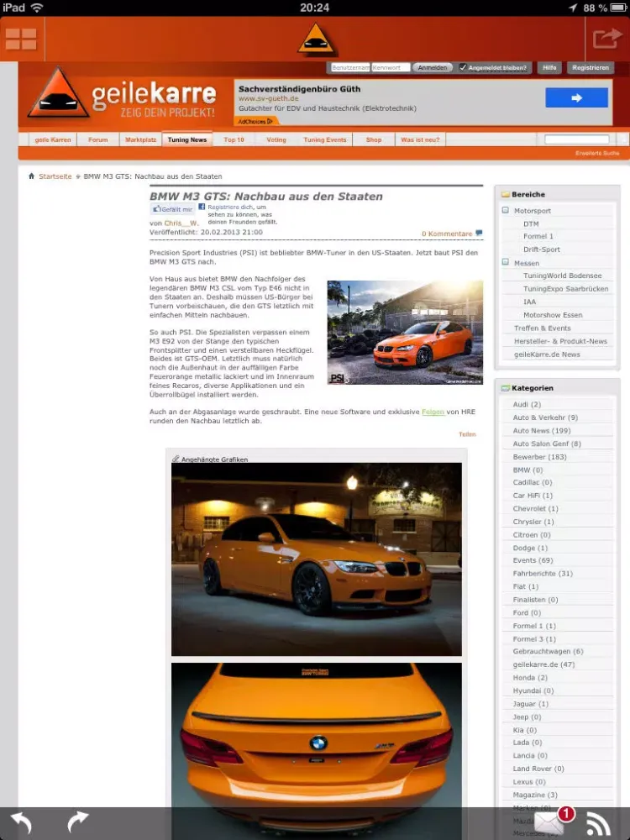Viewport: 630px width, 840px height.
Task: Click the AdChoices label
Action: point(255,122)
